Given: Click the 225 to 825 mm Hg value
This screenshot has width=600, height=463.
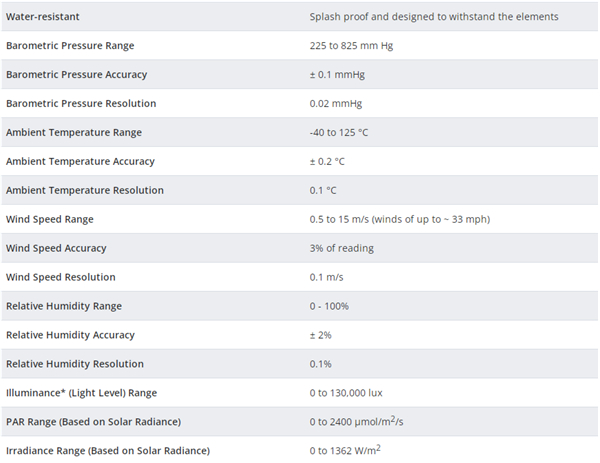Looking at the screenshot, I should click(351, 46).
